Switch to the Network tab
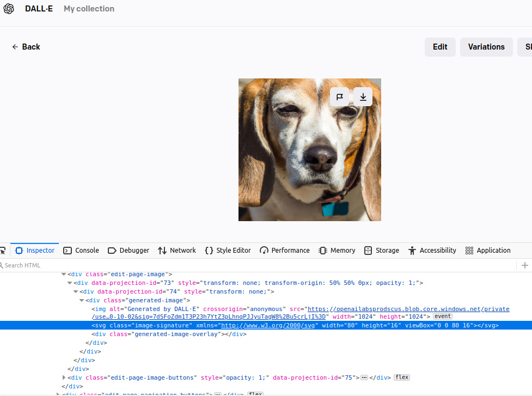532x396 pixels. click(x=177, y=251)
